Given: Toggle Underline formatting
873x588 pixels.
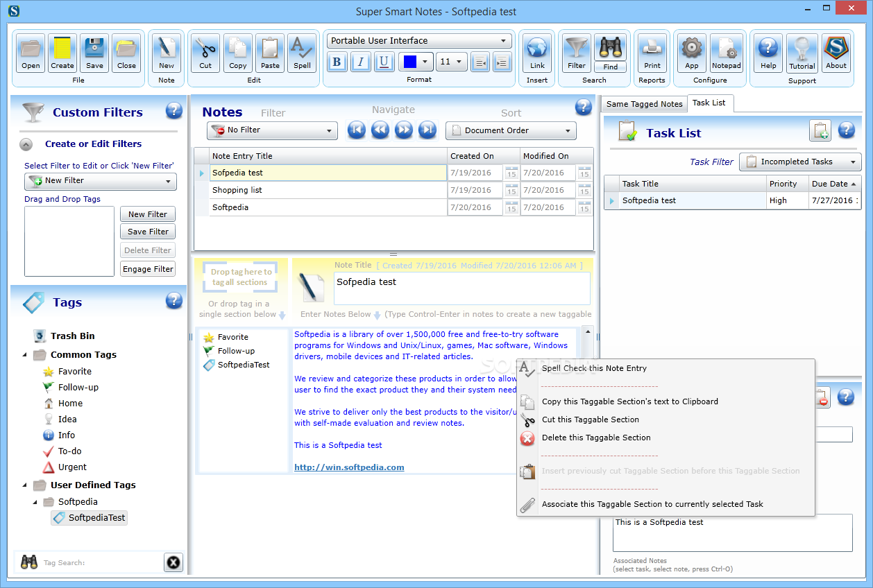Looking at the screenshot, I should 384,62.
